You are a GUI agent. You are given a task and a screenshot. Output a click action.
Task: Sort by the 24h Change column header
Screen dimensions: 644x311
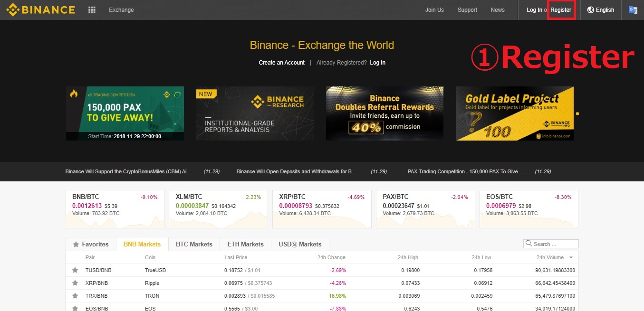331,257
